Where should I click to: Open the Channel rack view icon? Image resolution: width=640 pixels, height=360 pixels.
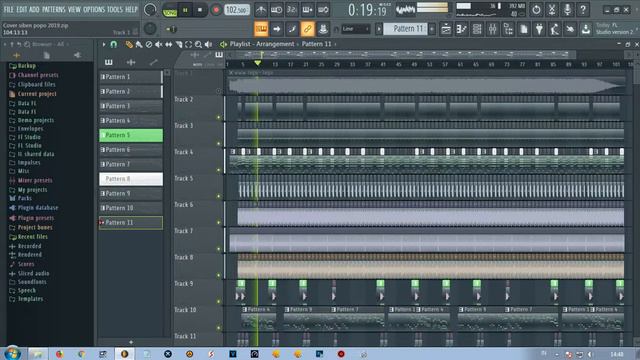tap(477, 29)
